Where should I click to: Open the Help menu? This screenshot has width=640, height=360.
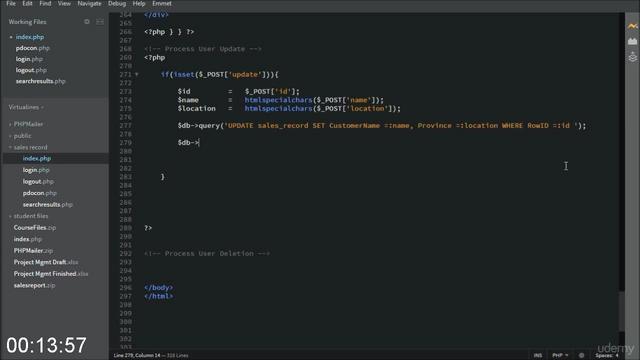(x=139, y=4)
